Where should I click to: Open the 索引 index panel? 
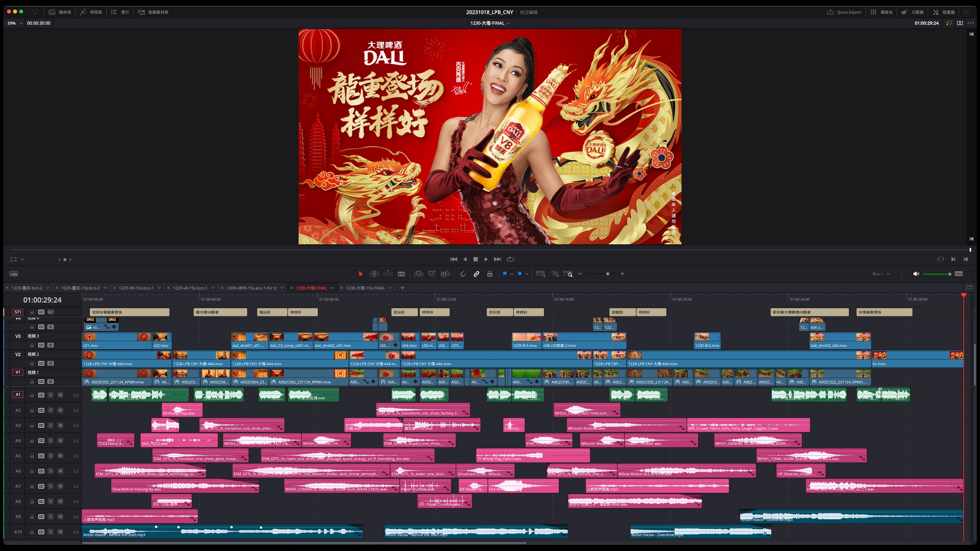(x=120, y=12)
